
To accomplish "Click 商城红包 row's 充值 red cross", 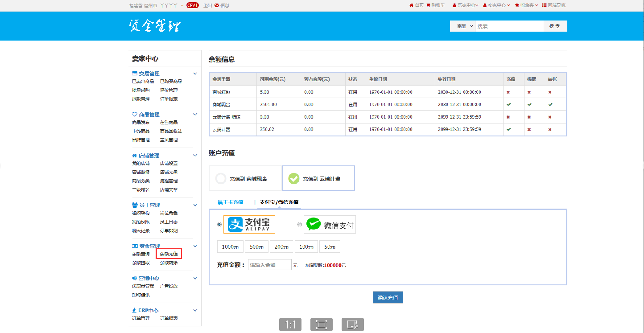I will click(x=508, y=92).
